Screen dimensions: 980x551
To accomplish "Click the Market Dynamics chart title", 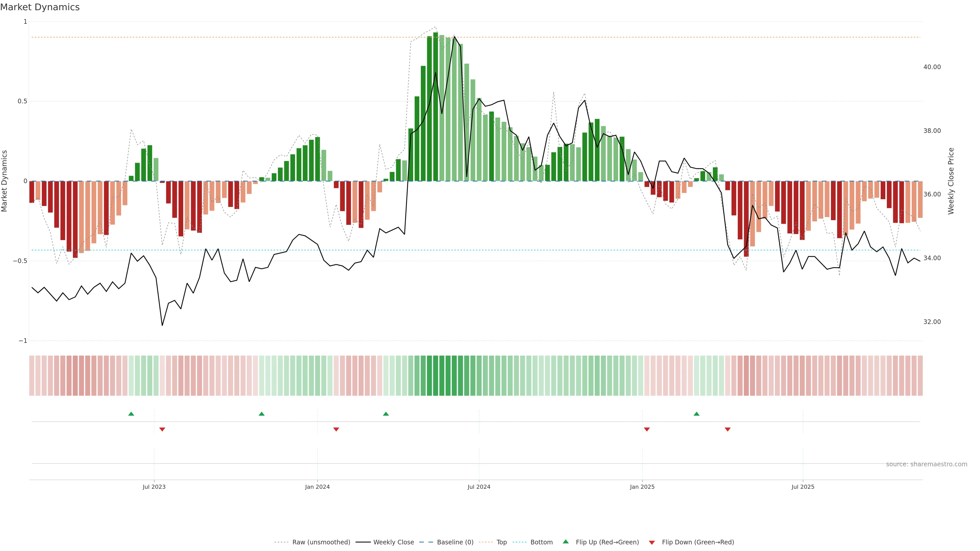I will click(x=40, y=7).
